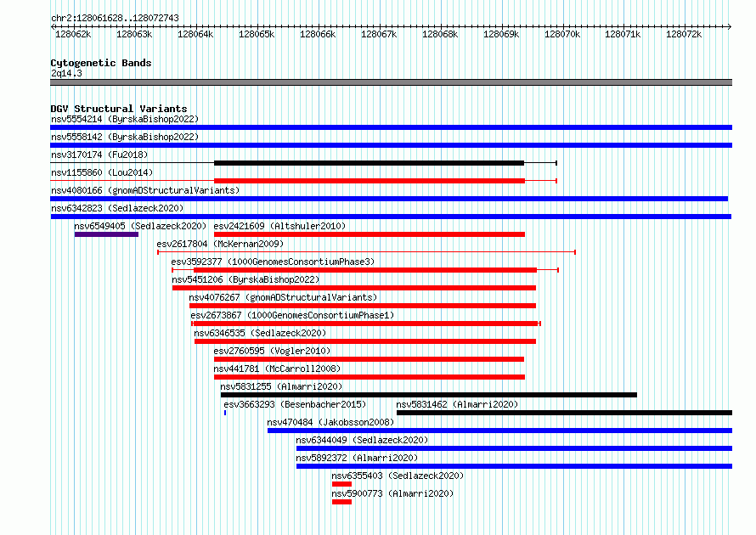
Task: Open variant esv2617804 (McKernan2009) label
Action: [x=220, y=244]
